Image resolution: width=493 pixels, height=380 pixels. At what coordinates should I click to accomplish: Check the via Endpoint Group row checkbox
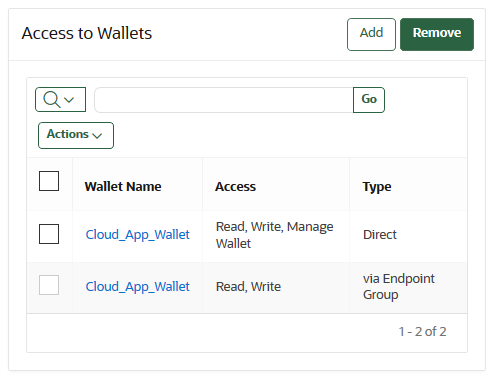point(49,285)
